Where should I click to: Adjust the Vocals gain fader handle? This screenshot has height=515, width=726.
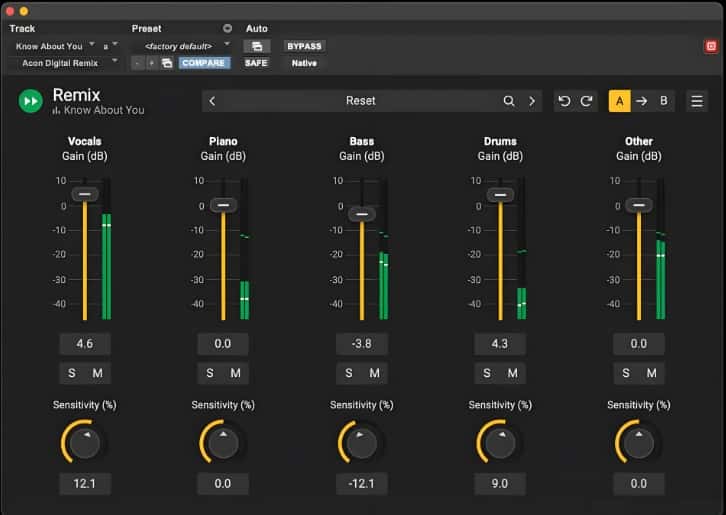pyautogui.click(x=85, y=194)
